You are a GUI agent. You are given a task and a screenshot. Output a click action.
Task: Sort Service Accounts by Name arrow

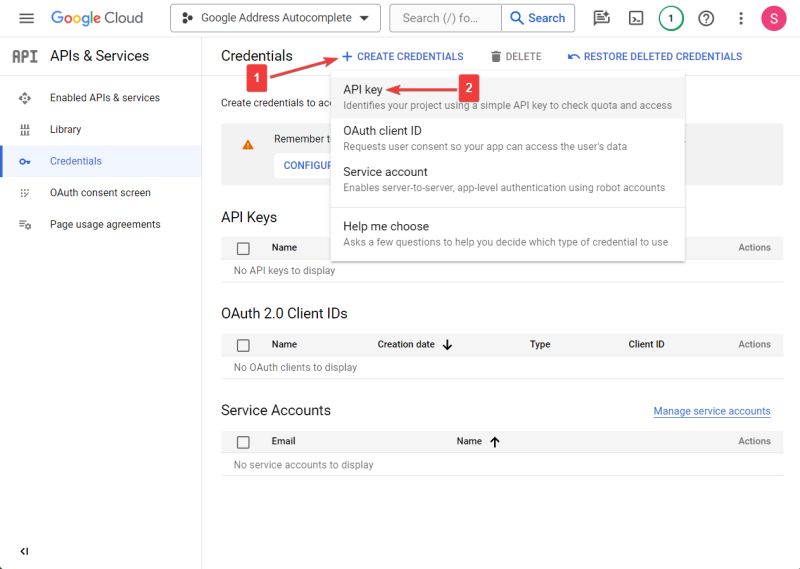[495, 442]
